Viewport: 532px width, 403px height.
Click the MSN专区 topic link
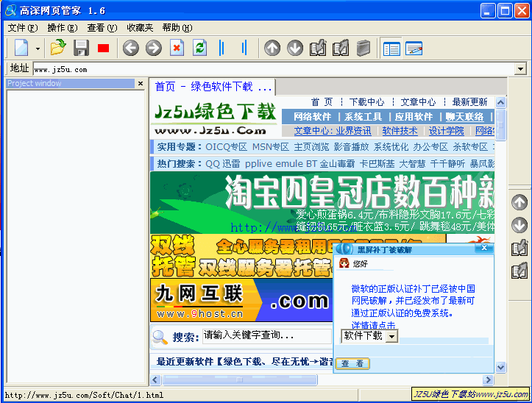coord(270,147)
